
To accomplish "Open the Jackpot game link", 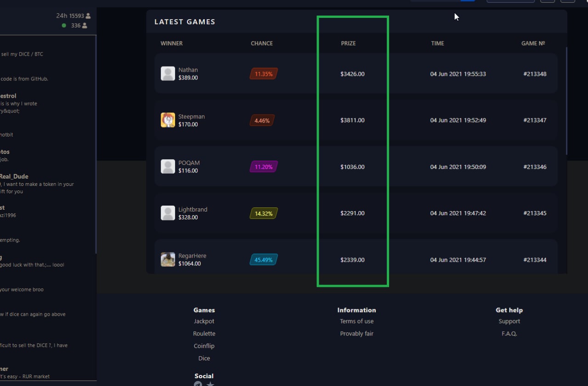I will (x=204, y=321).
